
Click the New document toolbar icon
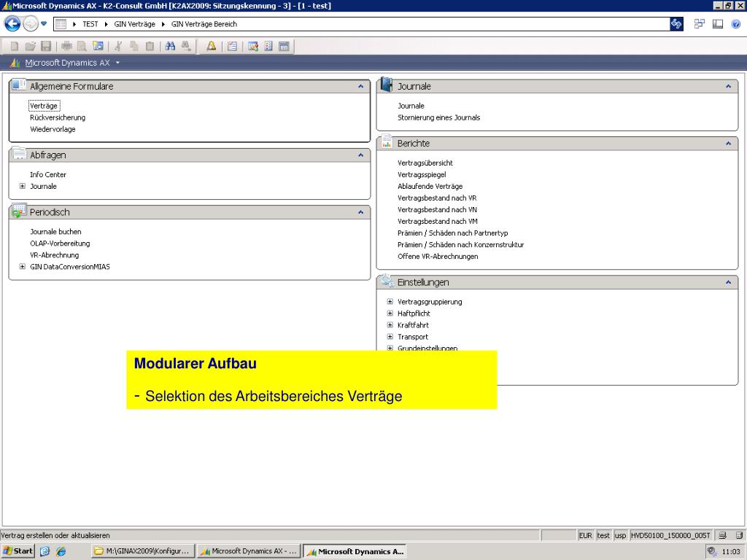[x=15, y=46]
